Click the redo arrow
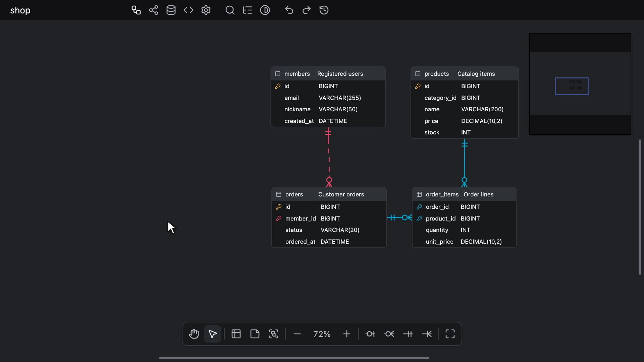This screenshot has width=644, height=362. [307, 10]
